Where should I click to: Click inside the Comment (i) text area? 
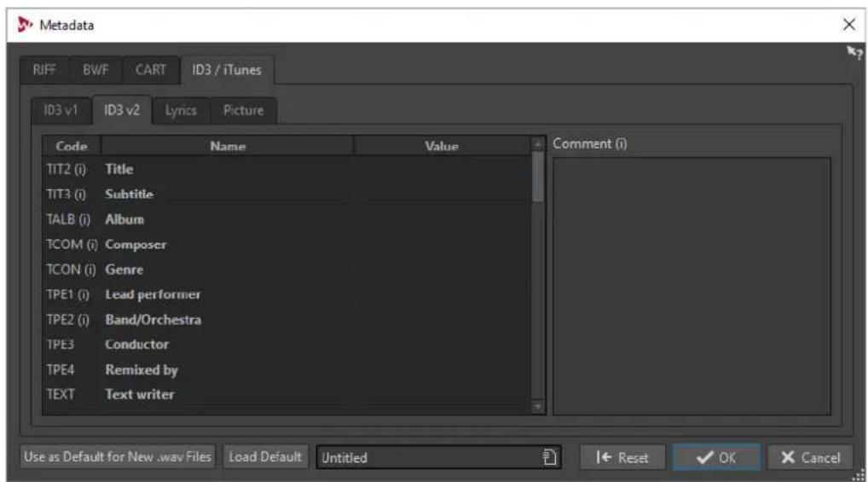click(692, 286)
